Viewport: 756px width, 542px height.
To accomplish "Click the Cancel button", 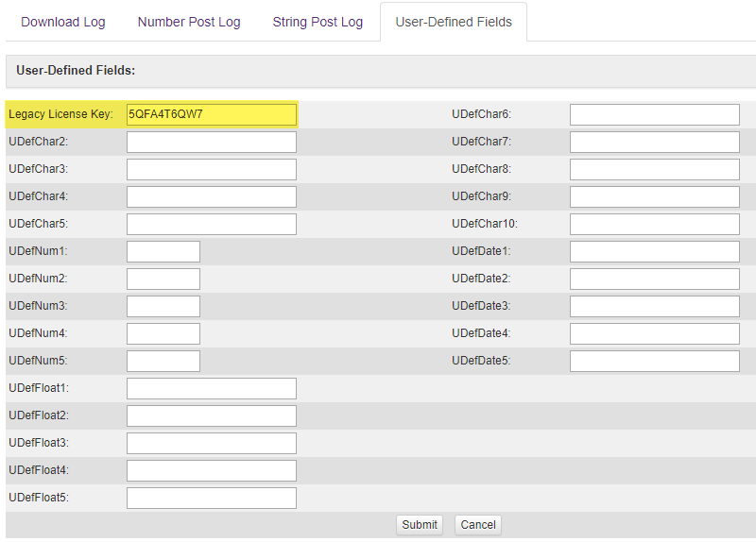I will pos(478,525).
